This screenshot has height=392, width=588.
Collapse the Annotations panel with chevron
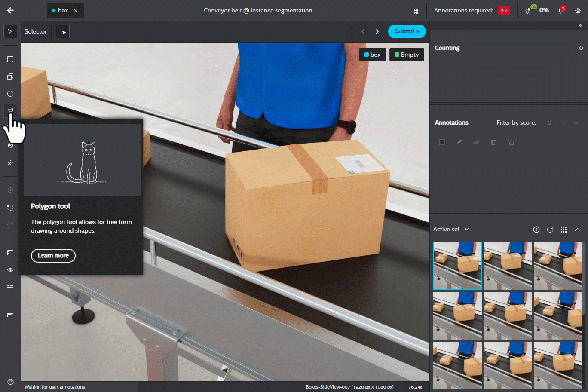pyautogui.click(x=576, y=123)
